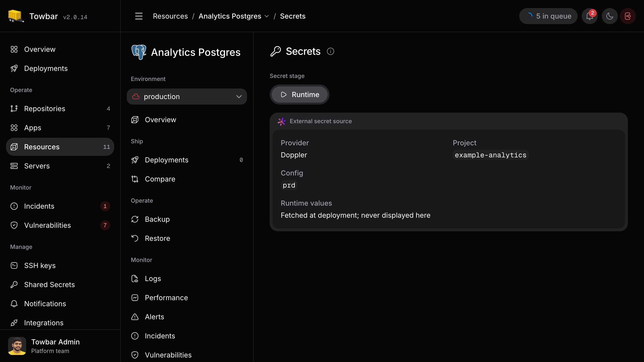
Task: Open resource Vulnerabilities at bottom
Action: coord(187,355)
